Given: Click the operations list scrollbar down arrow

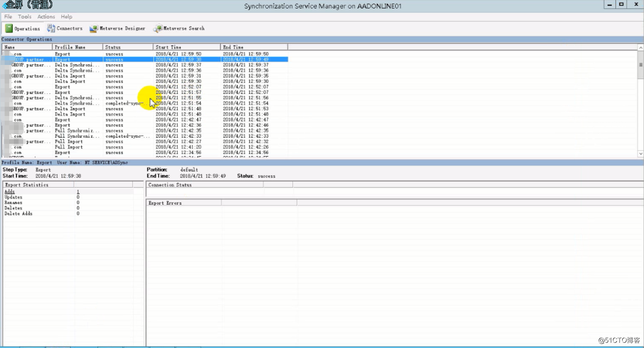Looking at the screenshot, I should (x=641, y=154).
